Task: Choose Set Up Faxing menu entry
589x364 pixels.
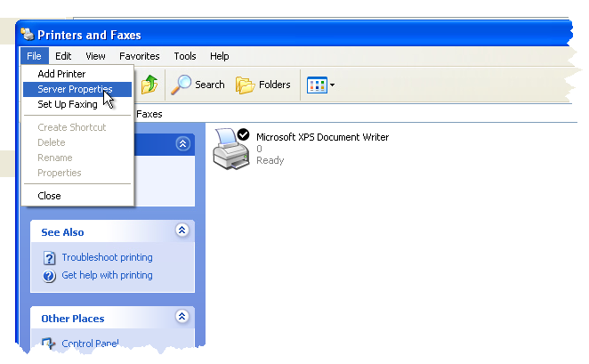Action: 68,104
